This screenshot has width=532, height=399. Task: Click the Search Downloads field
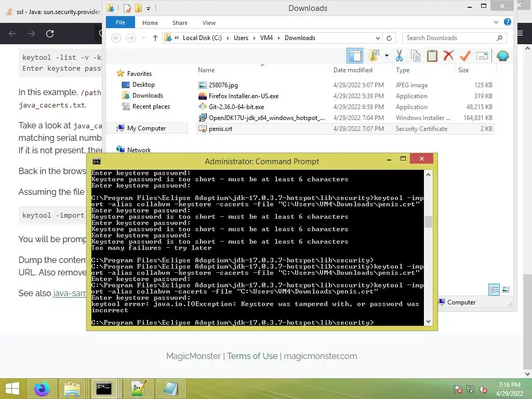tap(454, 38)
